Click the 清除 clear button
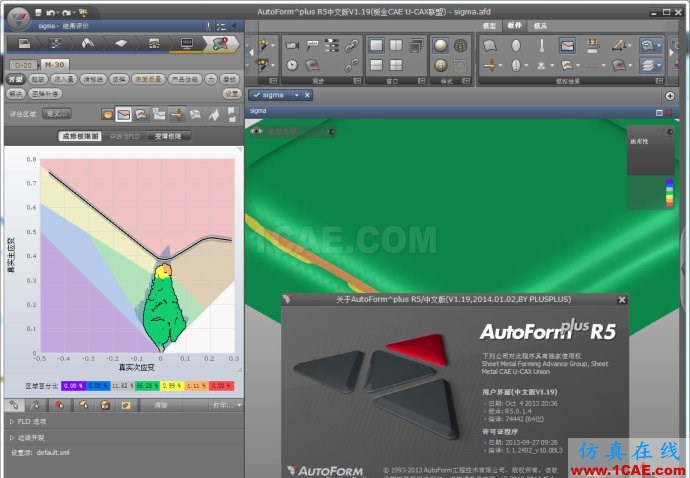This screenshot has width=690, height=478. (161, 405)
